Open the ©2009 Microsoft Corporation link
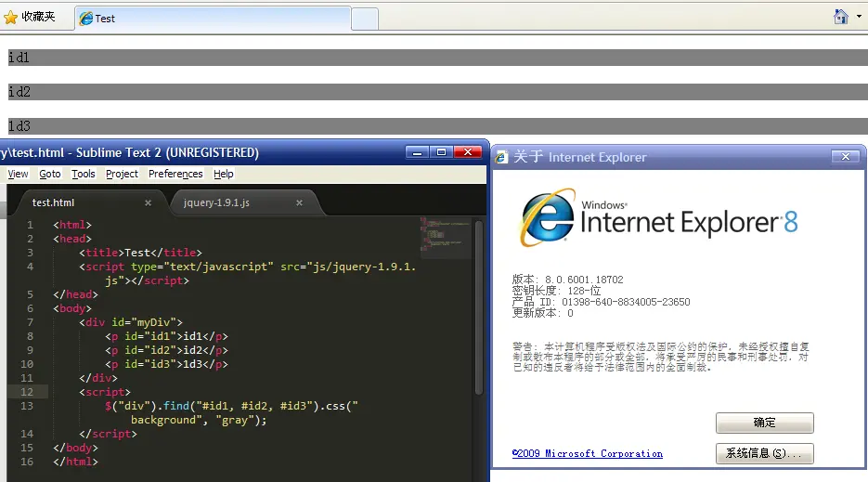This screenshot has width=868, height=482. click(588, 453)
